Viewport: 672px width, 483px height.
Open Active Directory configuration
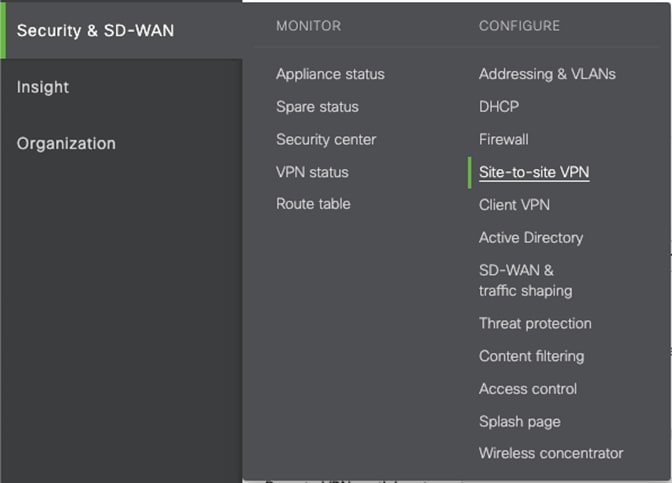click(531, 238)
